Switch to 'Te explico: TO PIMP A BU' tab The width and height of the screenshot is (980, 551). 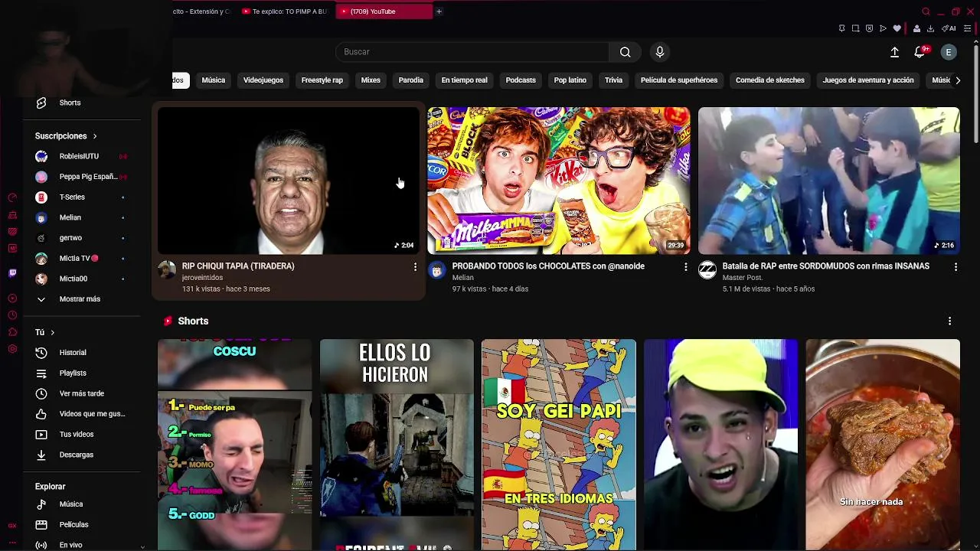coord(284,11)
